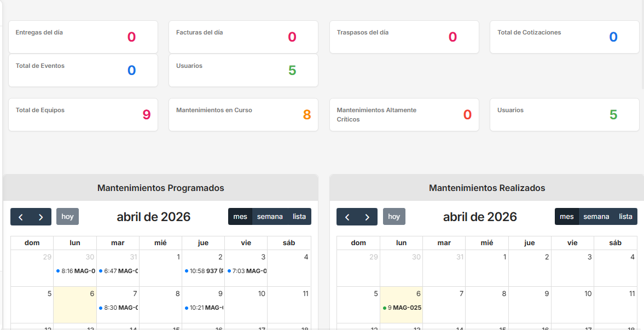Click 'hoy' button in Mantenimientos Realizados
This screenshot has width=644, height=330.
pyautogui.click(x=394, y=217)
